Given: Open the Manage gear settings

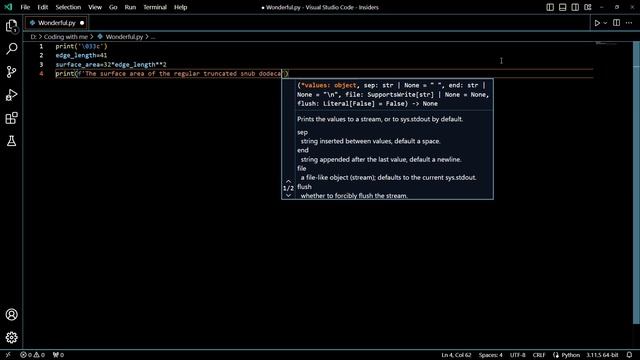Looking at the screenshot, I should (x=11, y=338).
